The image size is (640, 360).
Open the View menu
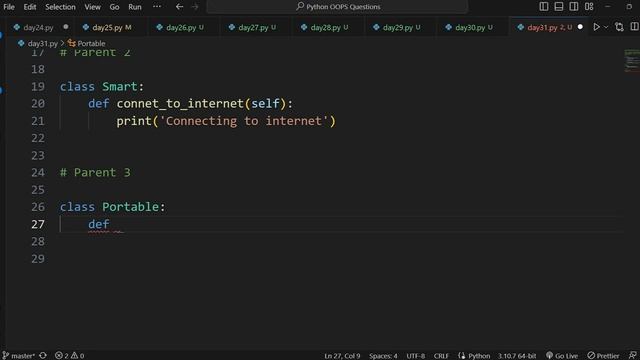tap(93, 7)
